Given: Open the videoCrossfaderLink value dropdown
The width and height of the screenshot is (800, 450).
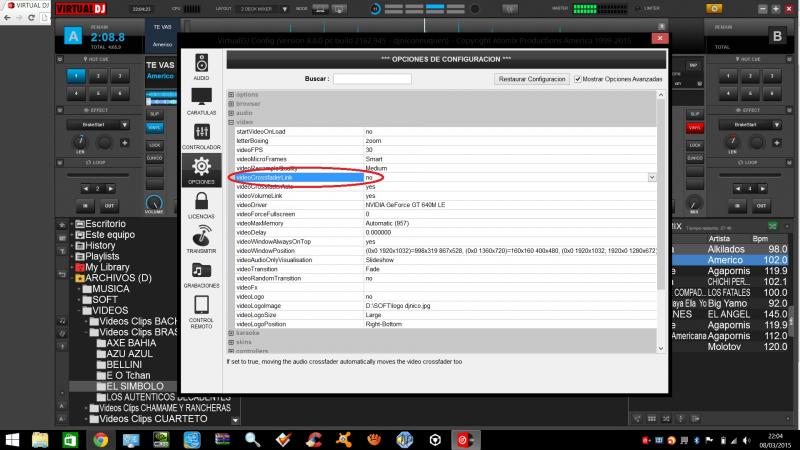Looking at the screenshot, I should [x=652, y=178].
